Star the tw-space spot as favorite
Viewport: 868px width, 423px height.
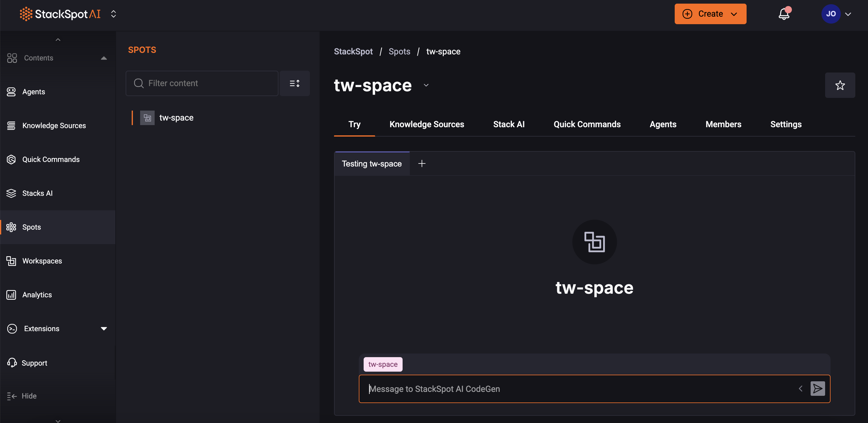(840, 85)
